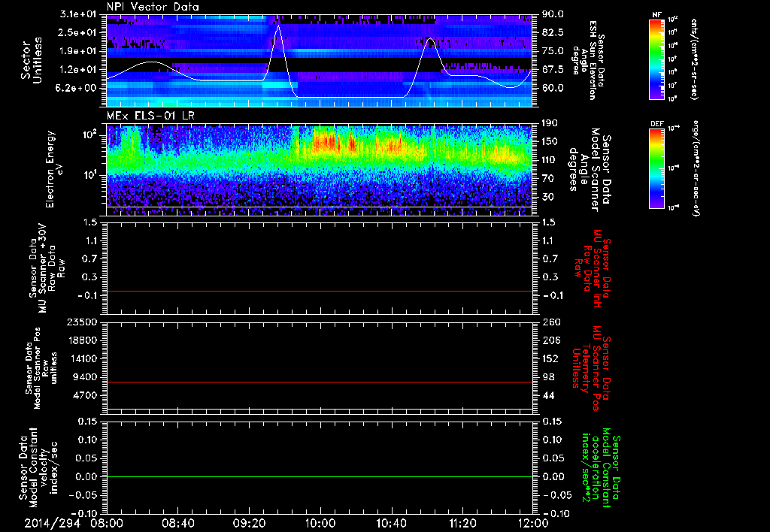Image resolution: width=770 pixels, height=532 pixels.
Task: Click the 190 scanner angle tick
Action: [x=550, y=123]
